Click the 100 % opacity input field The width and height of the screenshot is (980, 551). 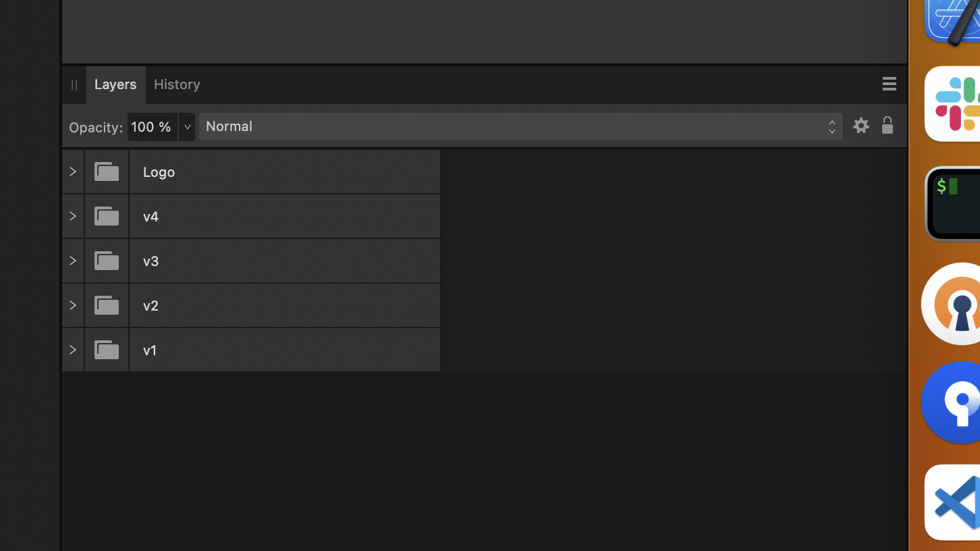[x=153, y=127]
